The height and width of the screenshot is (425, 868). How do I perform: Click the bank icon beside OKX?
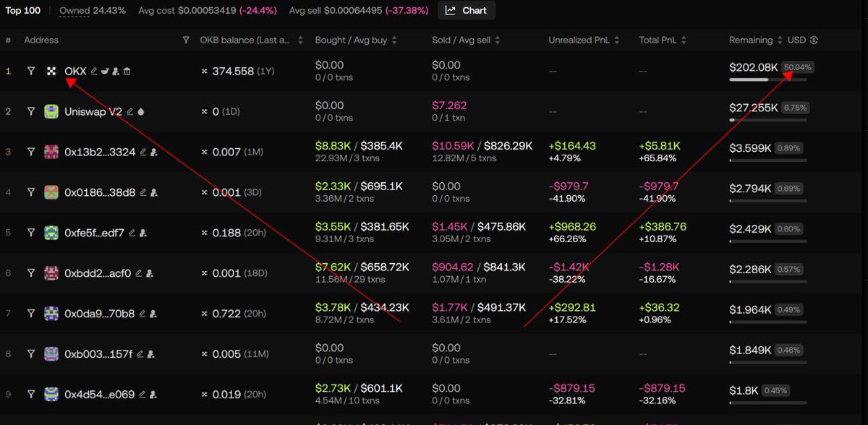pyautogui.click(x=127, y=72)
